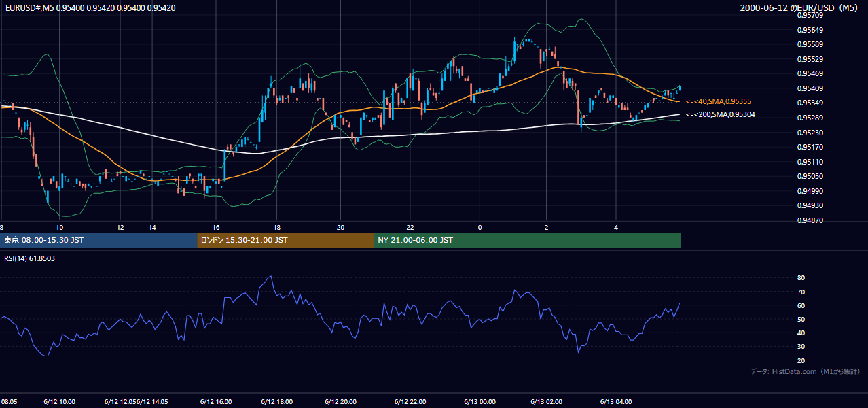The height and width of the screenshot is (408, 868).
Task: Click hour tick 18 under price chart
Action: [x=277, y=228]
